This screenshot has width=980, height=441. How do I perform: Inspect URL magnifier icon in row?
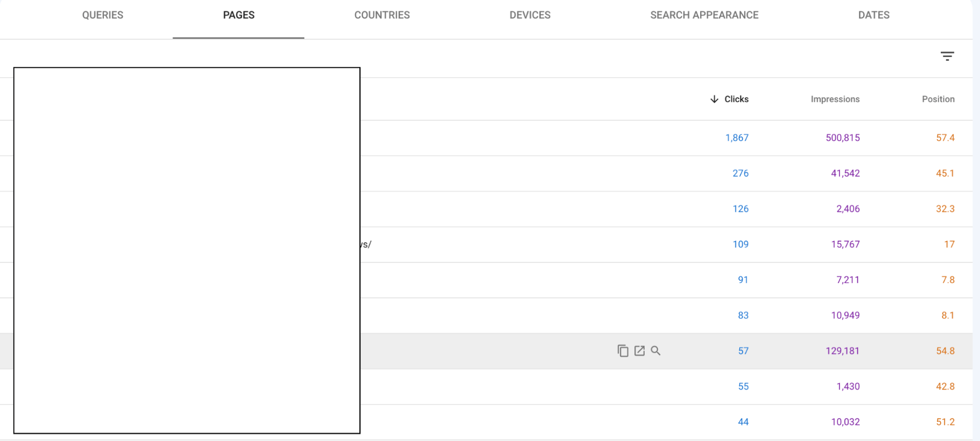tap(655, 351)
